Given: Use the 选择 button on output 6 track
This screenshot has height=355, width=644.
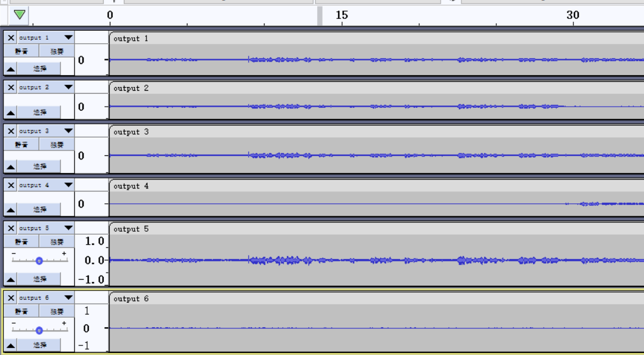Looking at the screenshot, I should coord(39,345).
